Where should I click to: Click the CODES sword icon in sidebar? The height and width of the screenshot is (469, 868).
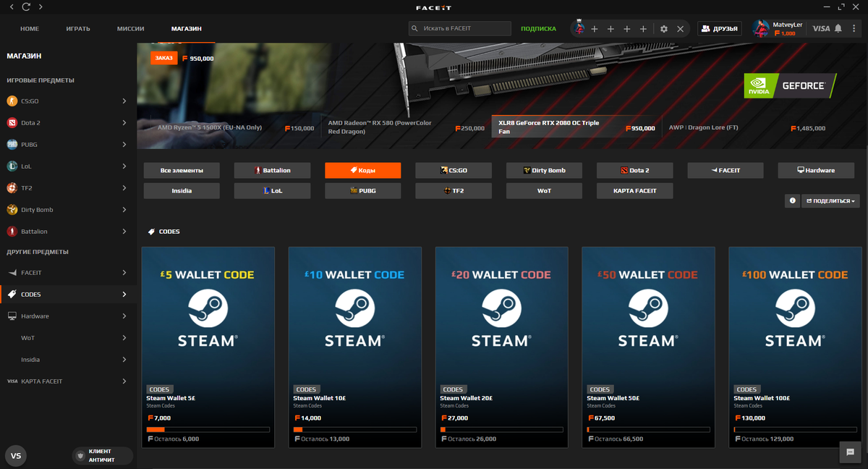point(11,294)
